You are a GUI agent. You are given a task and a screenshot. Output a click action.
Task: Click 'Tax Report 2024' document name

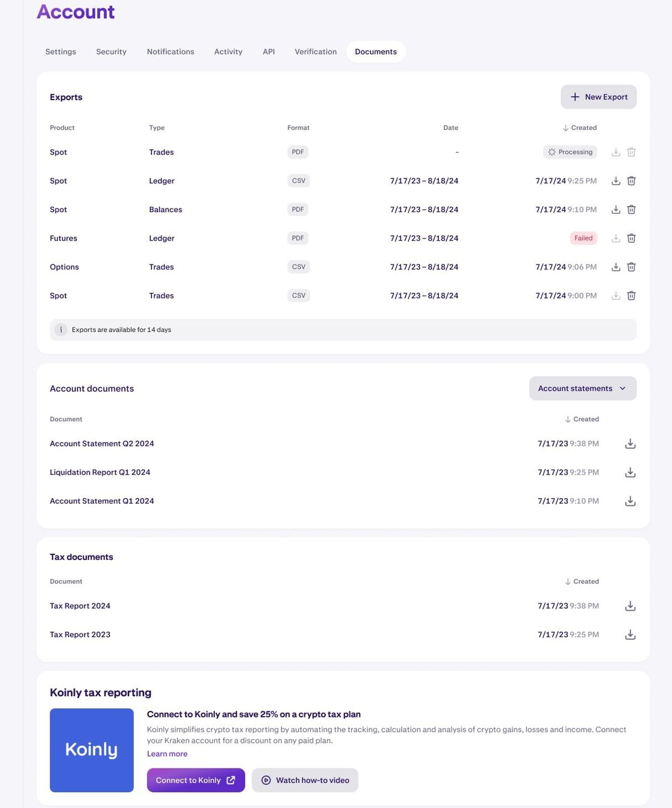(x=80, y=606)
